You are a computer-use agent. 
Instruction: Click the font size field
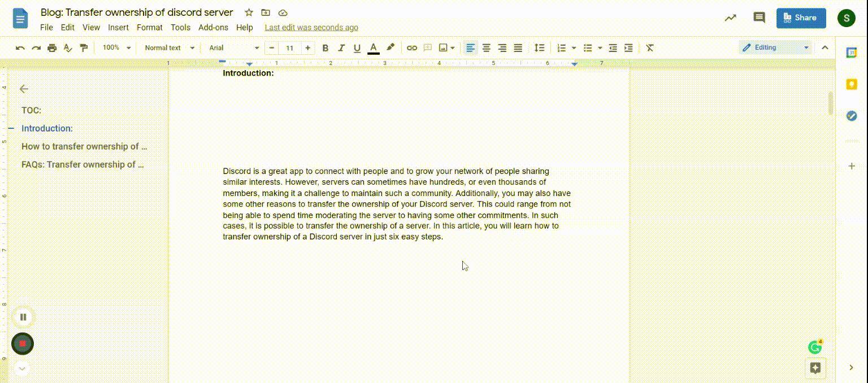click(x=290, y=48)
